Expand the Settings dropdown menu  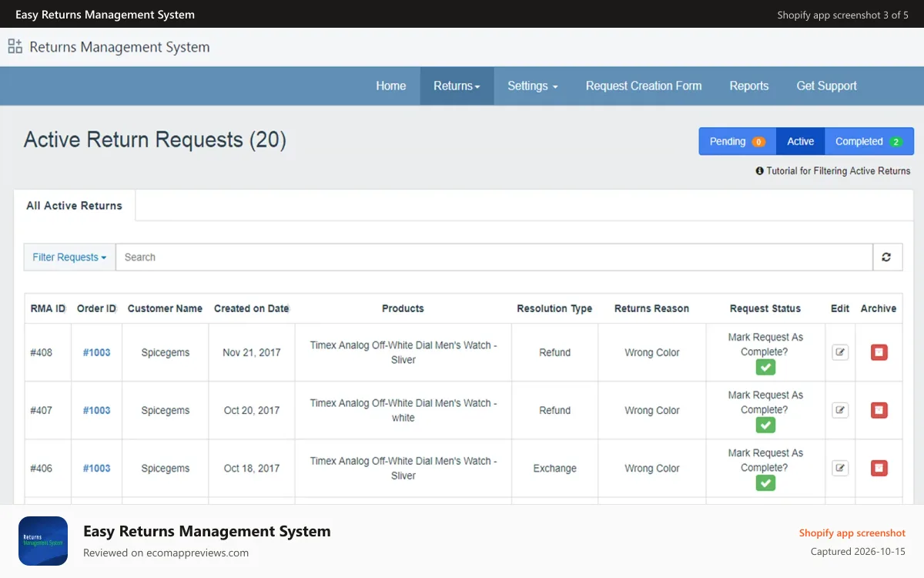533,86
